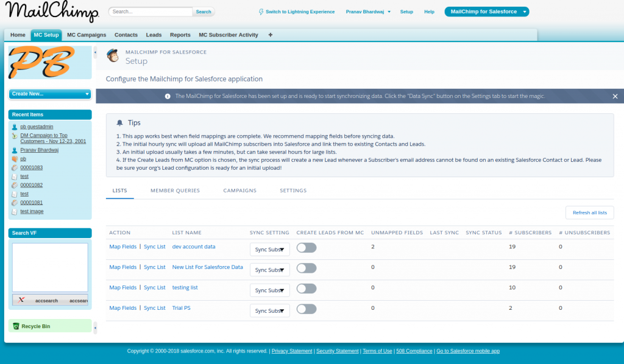
Task: Toggle Create Leads for Trial PS
Action: coord(307,309)
